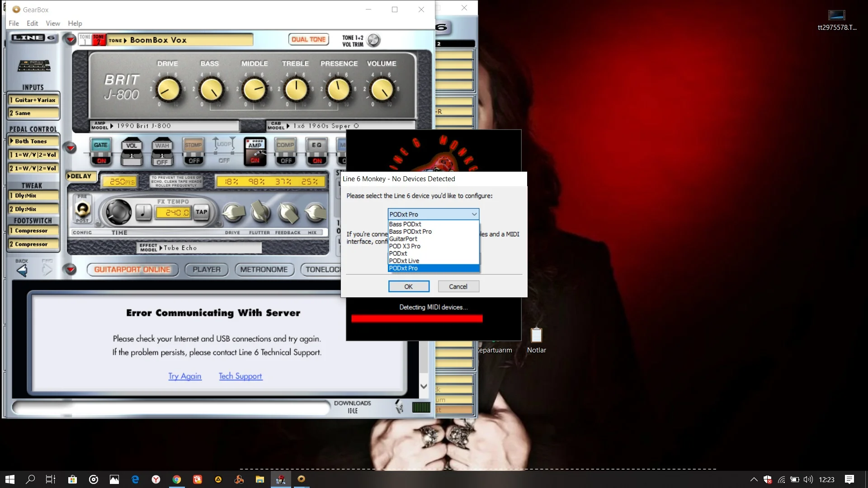The image size is (868, 488).
Task: Open the Edit menu
Action: 32,23
